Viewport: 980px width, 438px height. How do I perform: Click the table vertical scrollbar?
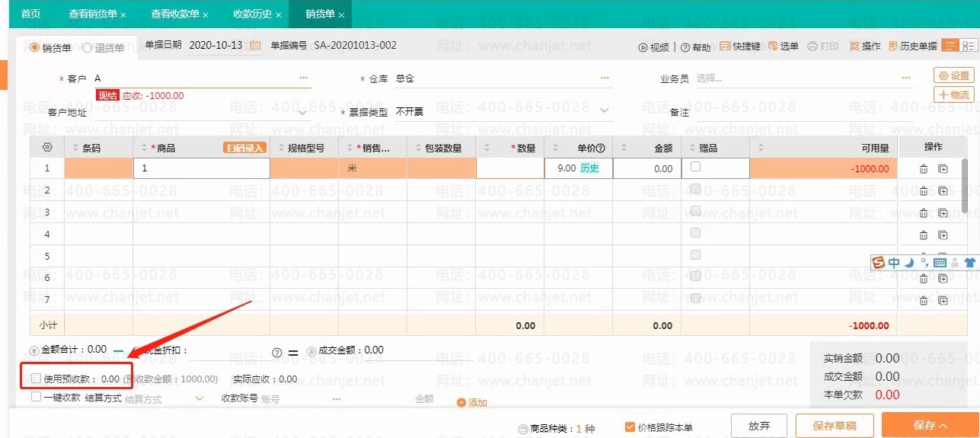pos(965,187)
